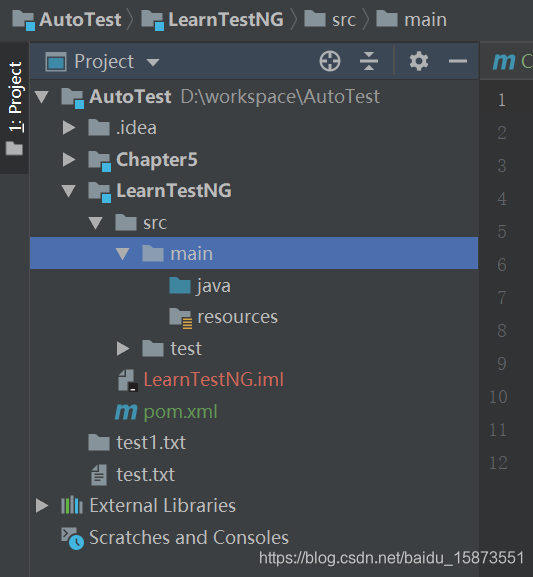
Task: Click main in the breadcrumb bar
Action: tap(425, 20)
